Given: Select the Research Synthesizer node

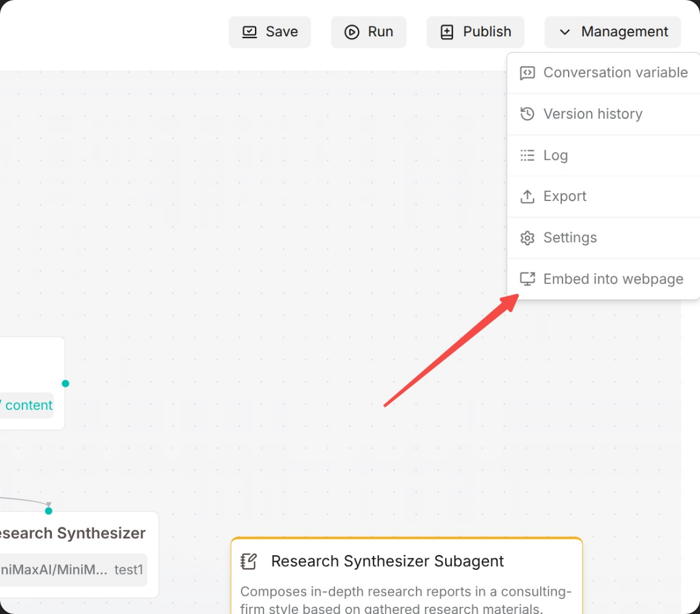Looking at the screenshot, I should tap(79, 555).
